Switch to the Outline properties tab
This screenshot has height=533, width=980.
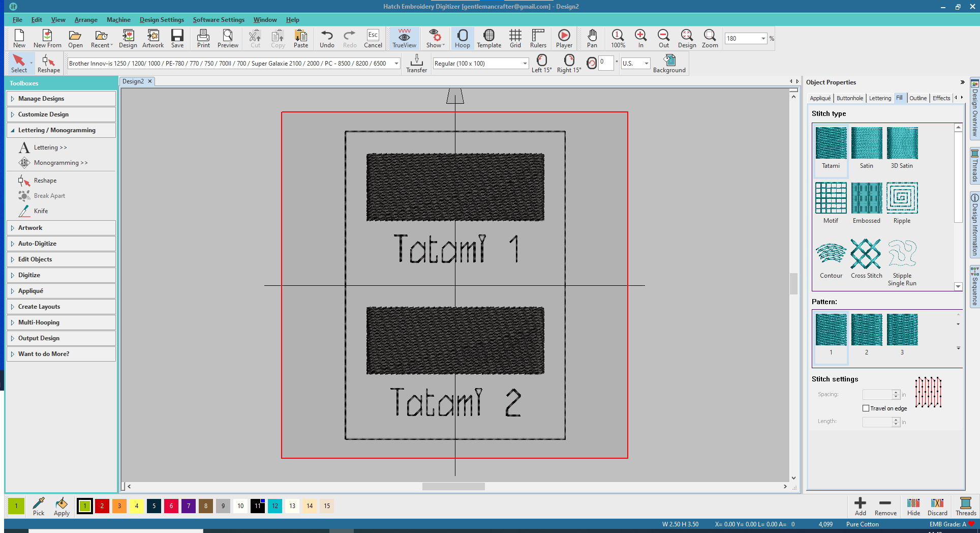pyautogui.click(x=917, y=98)
